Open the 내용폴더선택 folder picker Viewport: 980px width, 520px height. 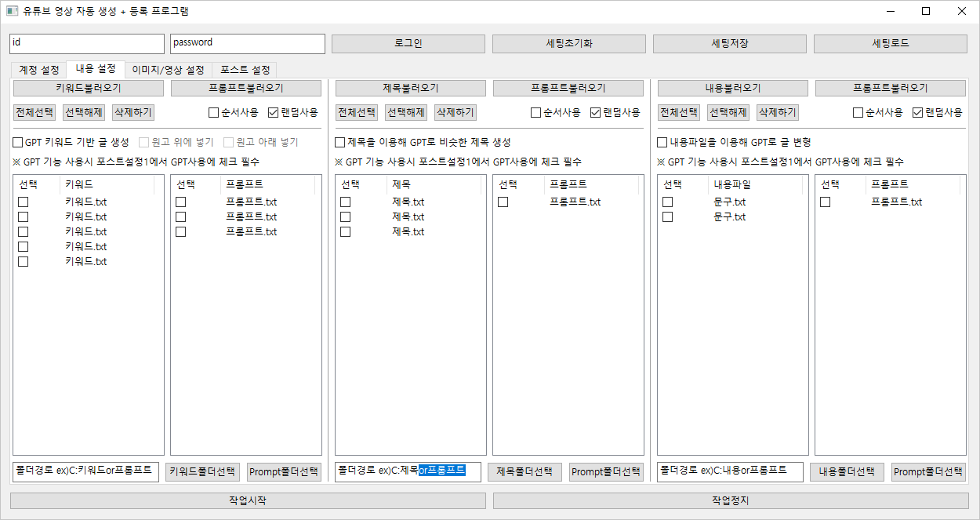(x=847, y=472)
